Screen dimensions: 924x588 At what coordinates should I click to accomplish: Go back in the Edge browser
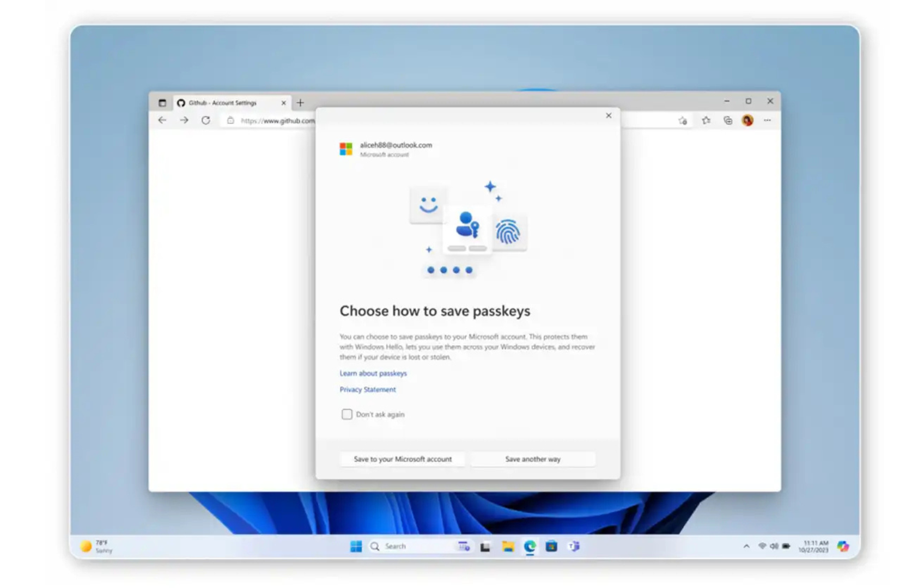click(162, 120)
